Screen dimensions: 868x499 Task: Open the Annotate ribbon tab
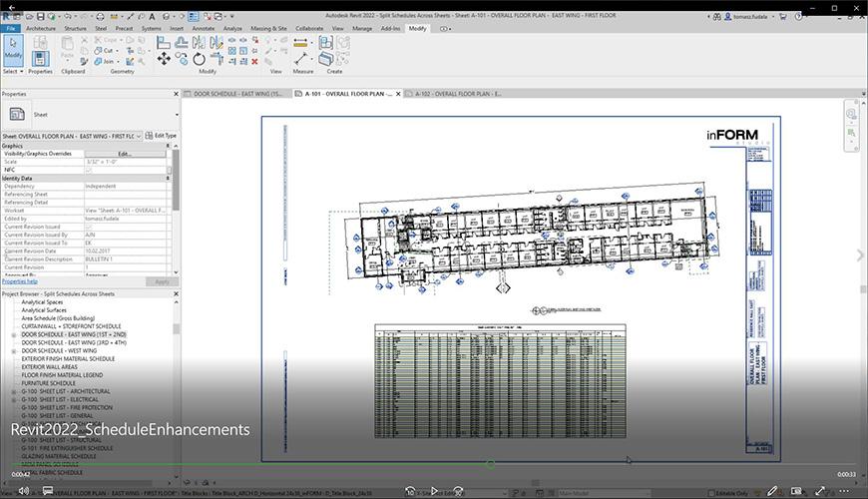click(x=204, y=28)
